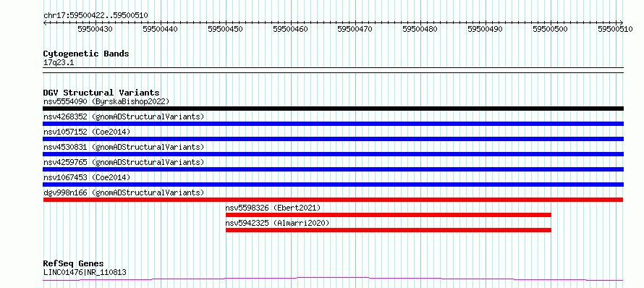Click ruler position 59500470
Image resolution: width=644 pixels, height=288 pixels.
point(355,29)
